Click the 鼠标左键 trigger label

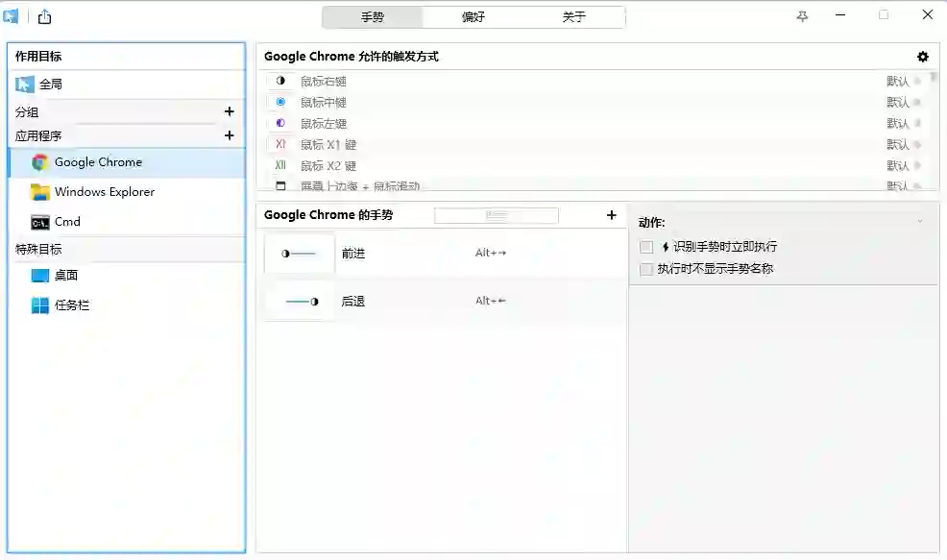323,123
